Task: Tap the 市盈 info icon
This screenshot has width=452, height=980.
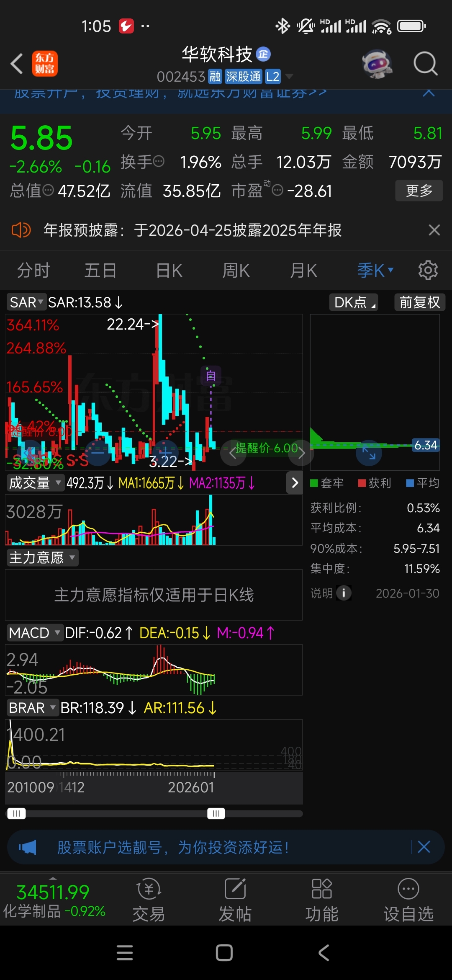Action: (277, 191)
